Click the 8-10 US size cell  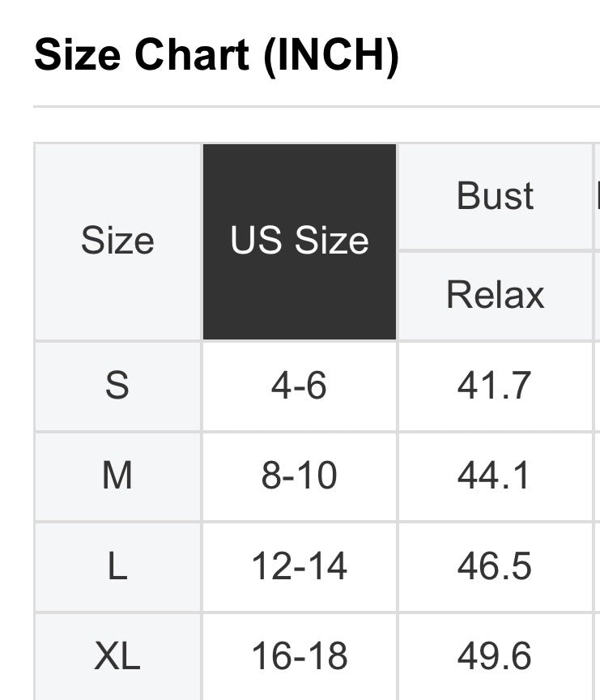coord(300,476)
